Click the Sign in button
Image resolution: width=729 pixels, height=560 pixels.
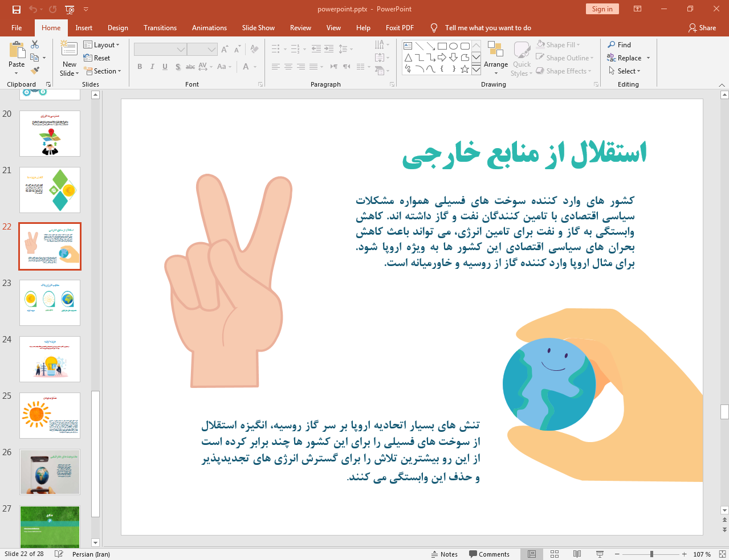tap(602, 9)
